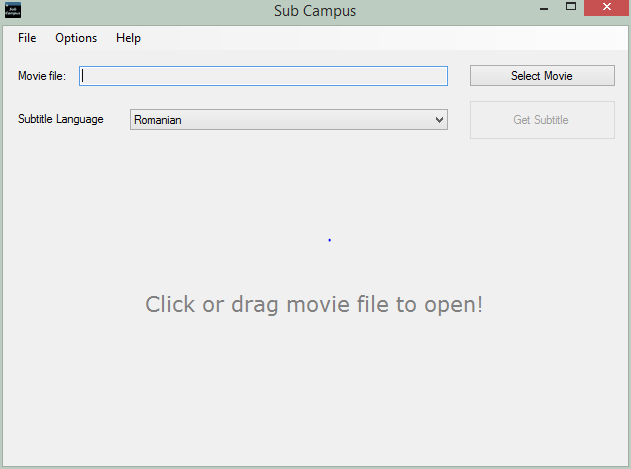Open the Options menu
Screen dimensions: 631x469
click(x=76, y=38)
